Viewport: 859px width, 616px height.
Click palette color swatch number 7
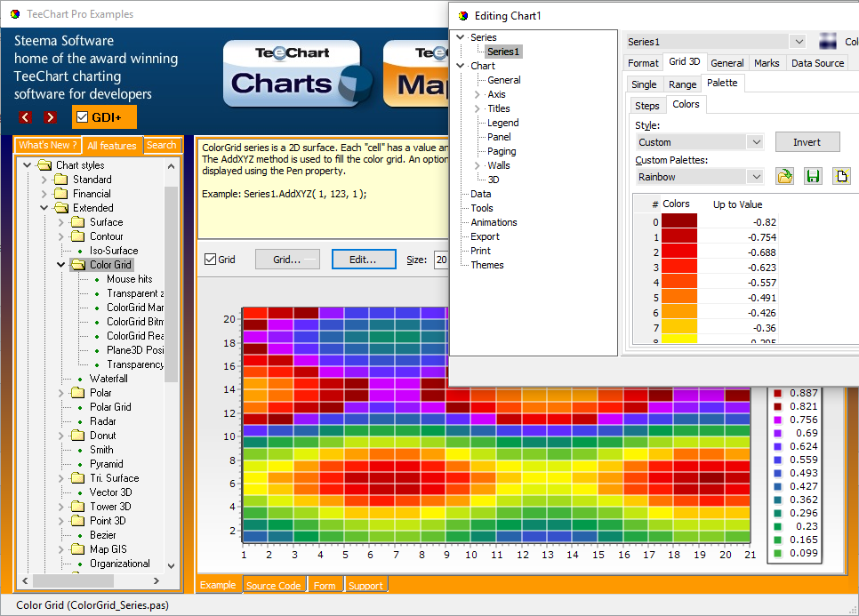click(679, 327)
